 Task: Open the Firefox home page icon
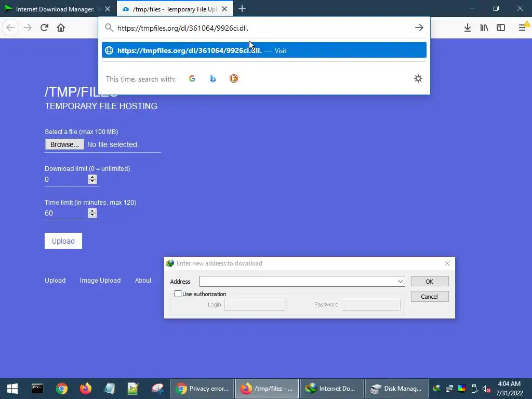[61, 28]
